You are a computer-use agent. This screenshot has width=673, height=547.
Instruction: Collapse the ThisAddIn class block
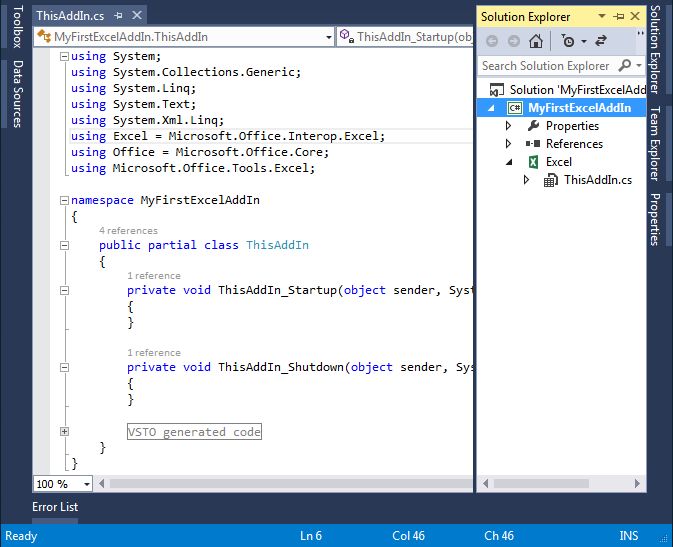[64, 245]
